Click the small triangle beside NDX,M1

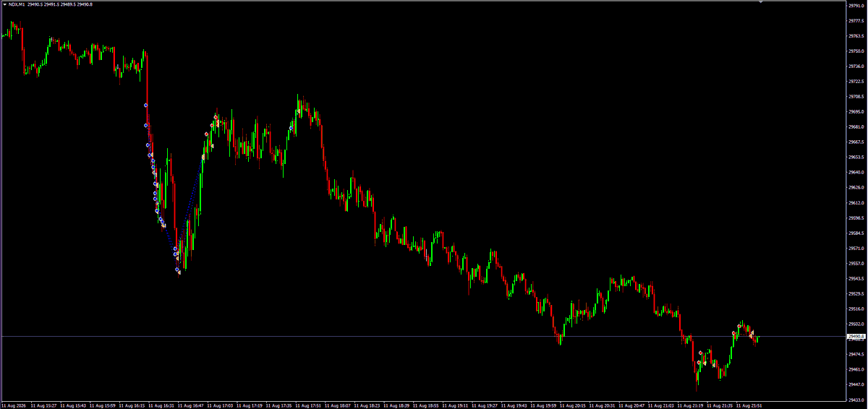click(4, 5)
